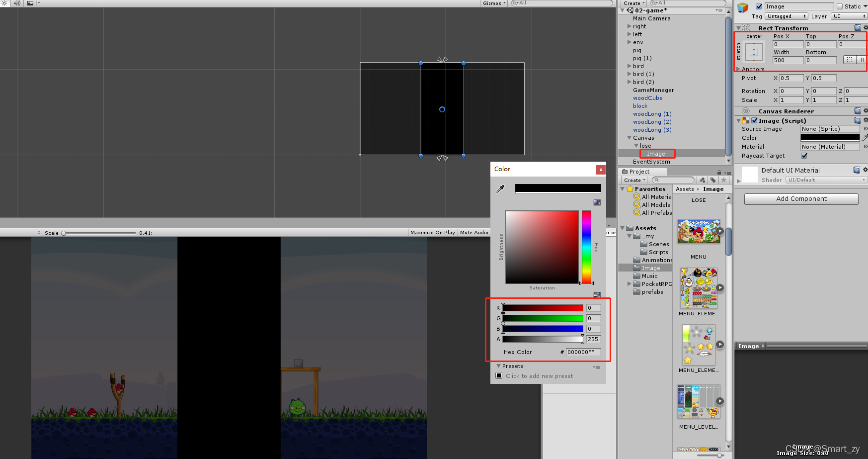Image resolution: width=868 pixels, height=459 pixels.
Task: Open the Tag dropdown showing Untagged
Action: (787, 16)
